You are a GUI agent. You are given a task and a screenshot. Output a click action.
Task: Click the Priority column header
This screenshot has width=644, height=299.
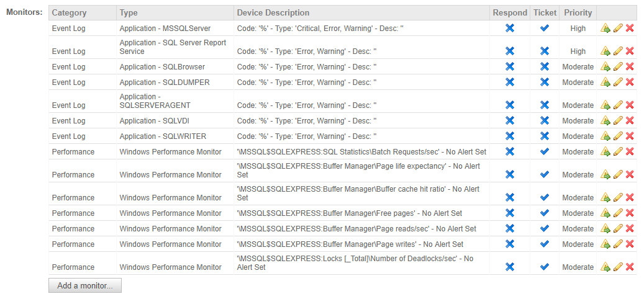click(x=578, y=12)
